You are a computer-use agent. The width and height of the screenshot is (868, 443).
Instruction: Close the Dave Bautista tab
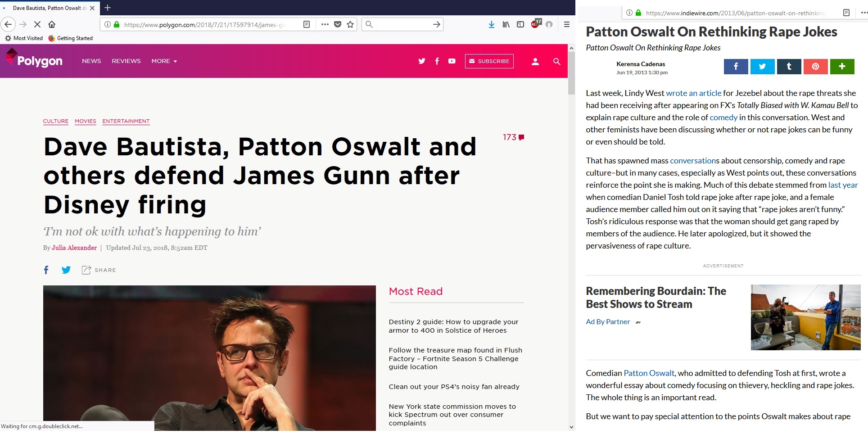click(x=92, y=8)
